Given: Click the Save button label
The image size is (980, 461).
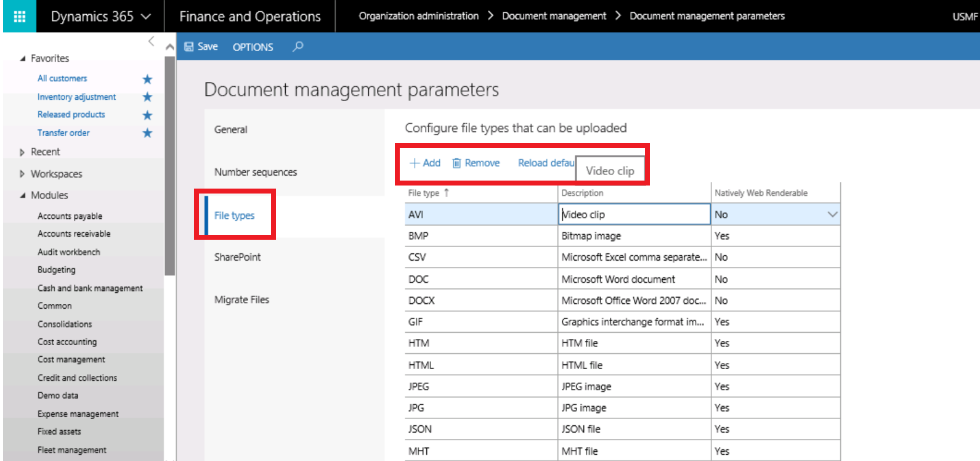Looking at the screenshot, I should click(x=208, y=47).
